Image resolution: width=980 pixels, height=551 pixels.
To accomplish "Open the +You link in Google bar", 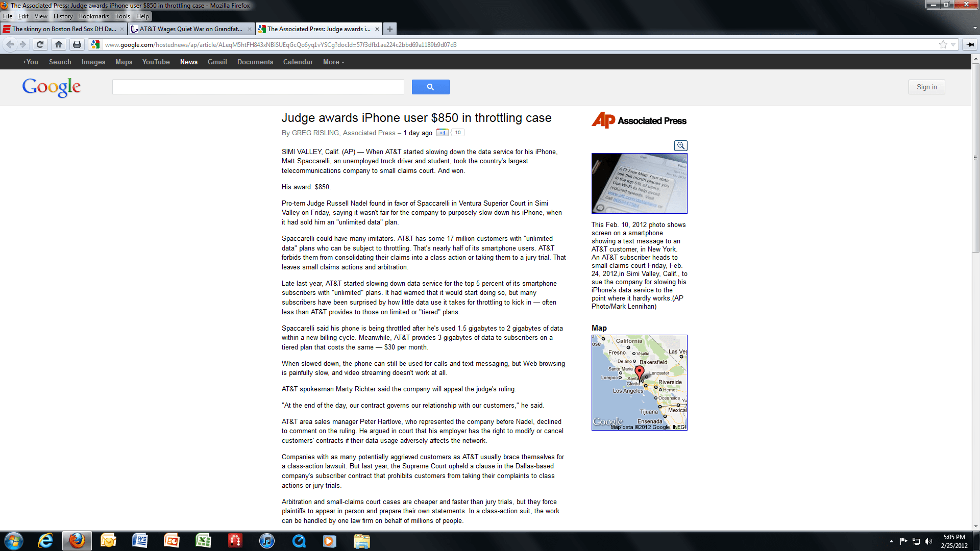I will (x=31, y=62).
